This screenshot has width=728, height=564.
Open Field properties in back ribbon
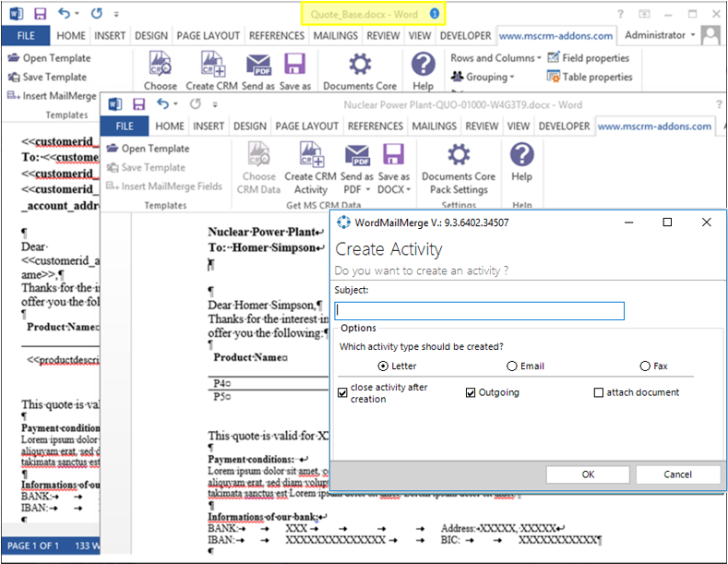click(589, 58)
